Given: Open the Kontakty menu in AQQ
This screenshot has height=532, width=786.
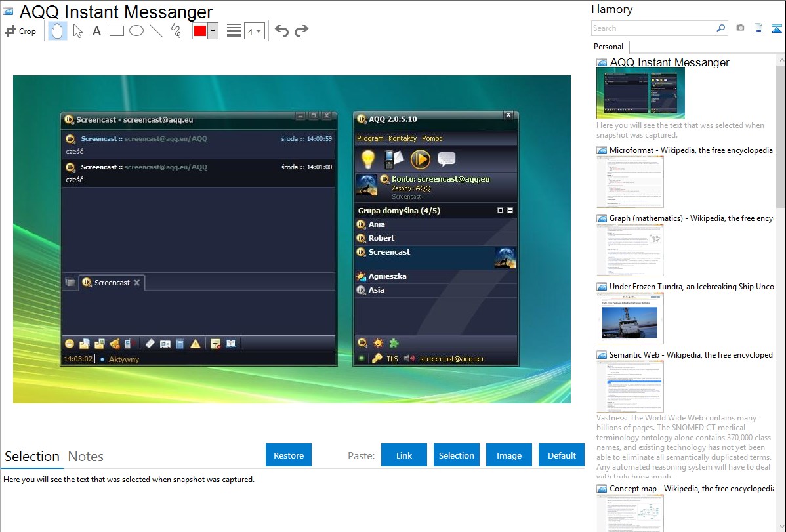Looking at the screenshot, I should (x=403, y=138).
